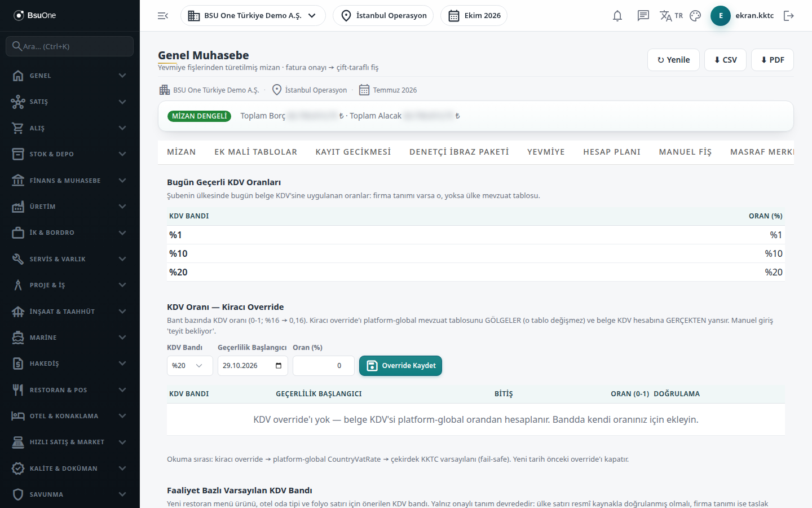Switch to the EK MALİ TABLOLAR tab
This screenshot has width=812, height=508.
pyautogui.click(x=256, y=152)
